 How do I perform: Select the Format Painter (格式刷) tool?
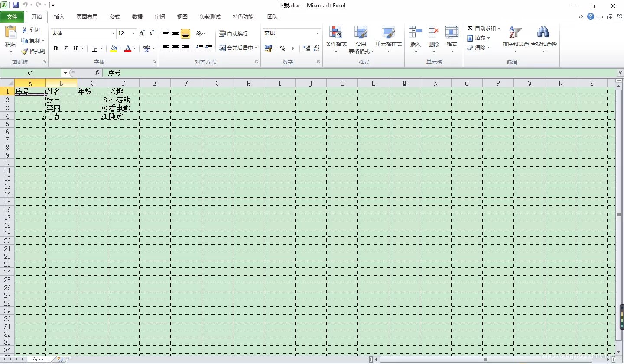(33, 51)
